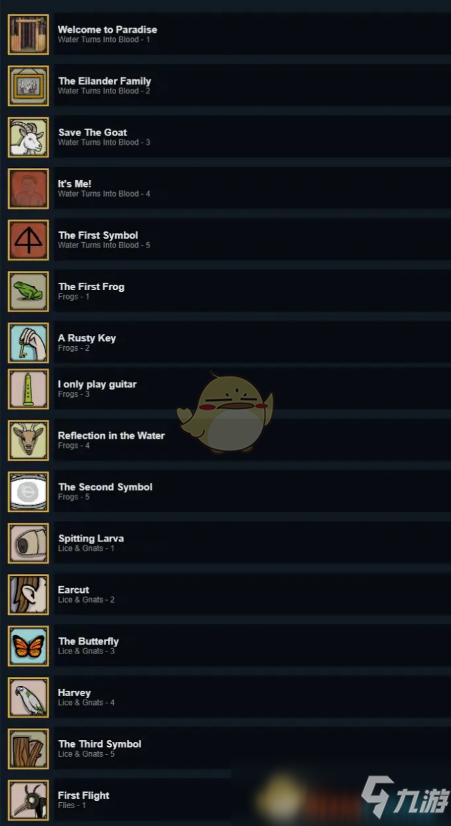Open the First Flight plague mask icon
451x826 pixels.
coord(28,800)
